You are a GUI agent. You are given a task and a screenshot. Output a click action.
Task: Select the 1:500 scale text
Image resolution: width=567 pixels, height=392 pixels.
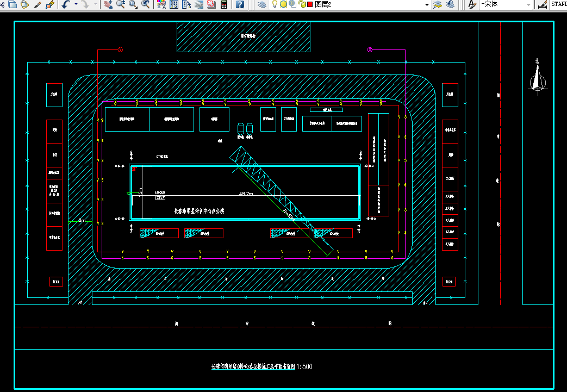click(x=304, y=366)
